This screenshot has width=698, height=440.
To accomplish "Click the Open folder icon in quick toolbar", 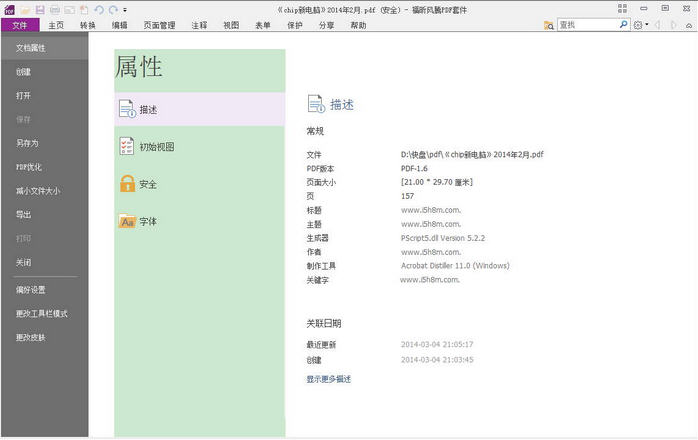I will tap(24, 9).
